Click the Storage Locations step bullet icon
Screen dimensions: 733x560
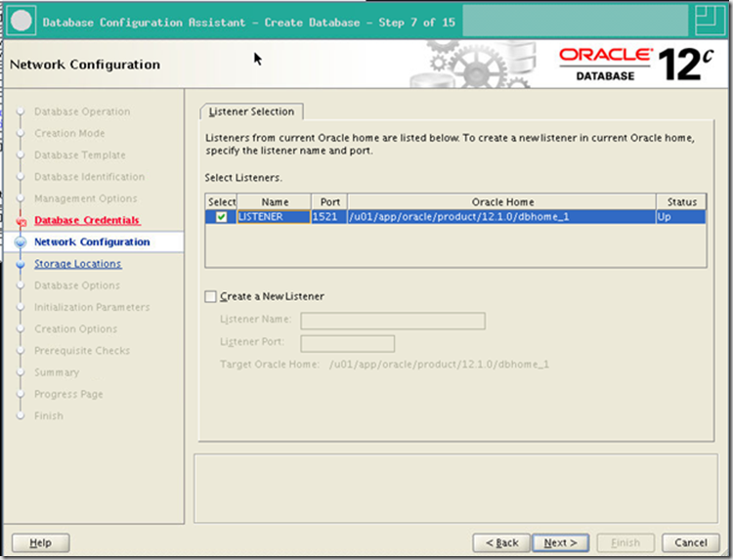21,264
